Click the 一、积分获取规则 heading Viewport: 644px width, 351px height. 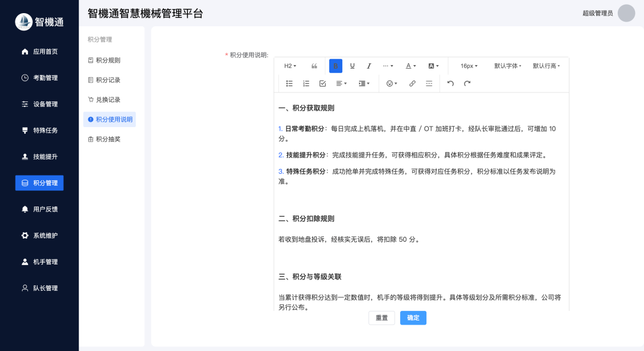306,108
